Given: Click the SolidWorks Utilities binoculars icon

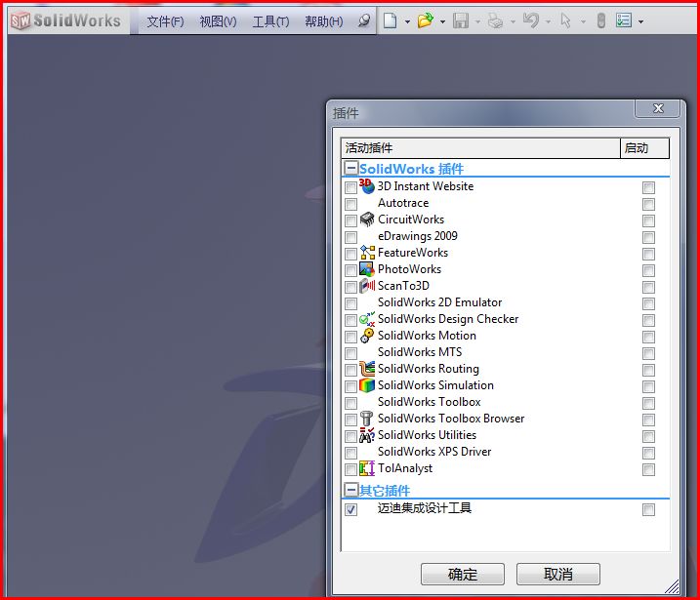Looking at the screenshot, I should (x=367, y=435).
